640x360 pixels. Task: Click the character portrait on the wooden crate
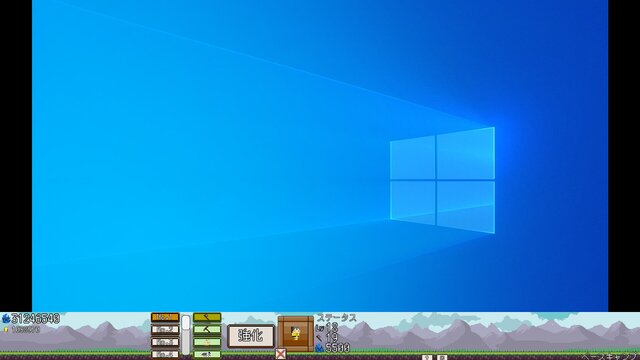(x=296, y=333)
